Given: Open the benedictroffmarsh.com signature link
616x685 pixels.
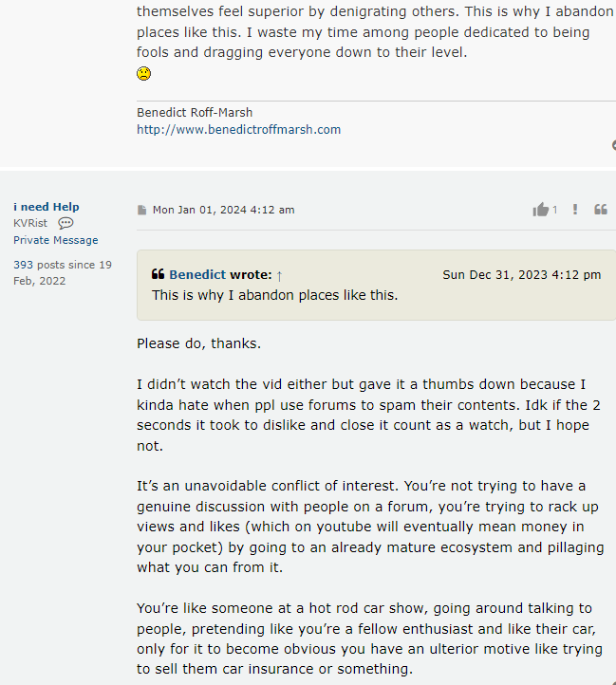Looking at the screenshot, I should point(238,129).
